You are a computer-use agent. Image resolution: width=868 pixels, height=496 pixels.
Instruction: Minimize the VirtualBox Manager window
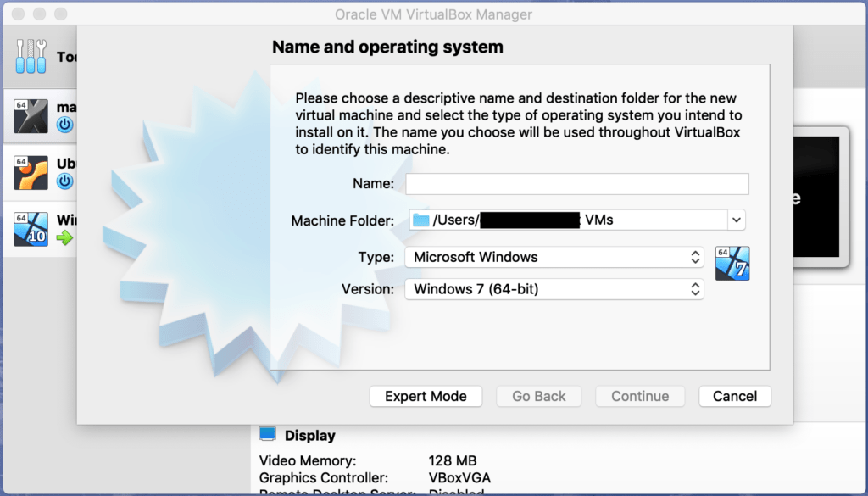click(x=39, y=14)
